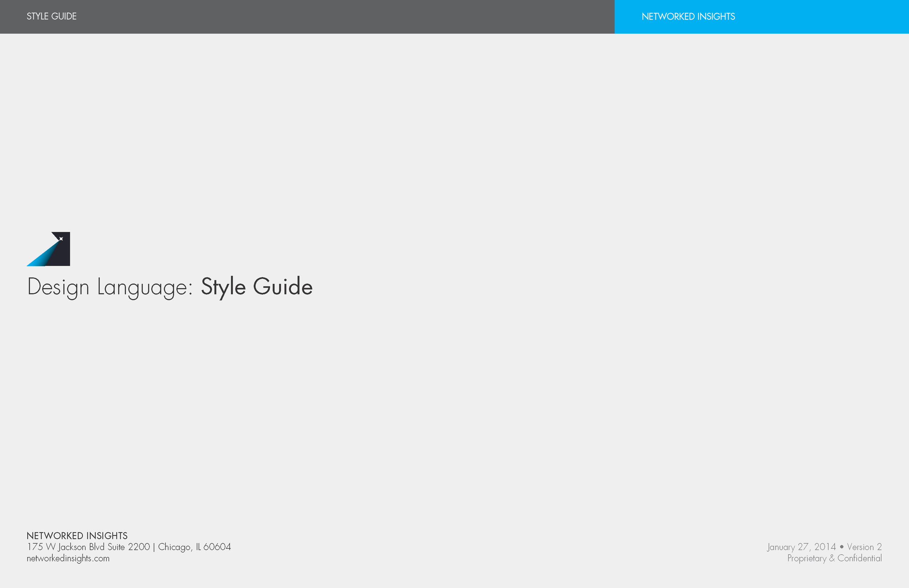Click the blue 'NETWORKED INSIGHTS' header text
The width and height of the screenshot is (909, 588).
coord(688,17)
